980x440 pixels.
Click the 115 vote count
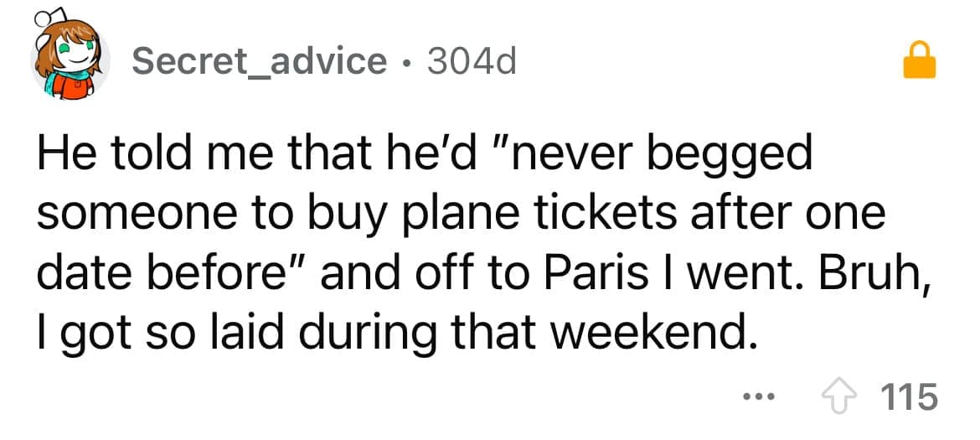tap(910, 395)
